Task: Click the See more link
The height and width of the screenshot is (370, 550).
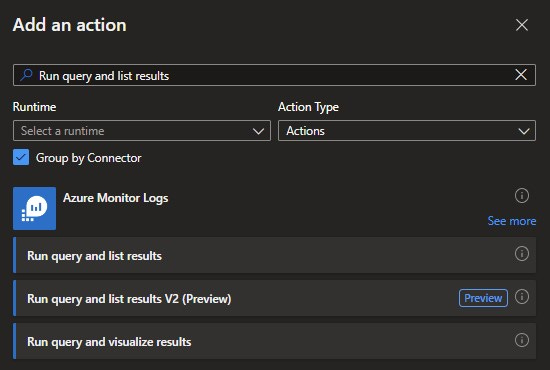Action: pyautogui.click(x=512, y=221)
